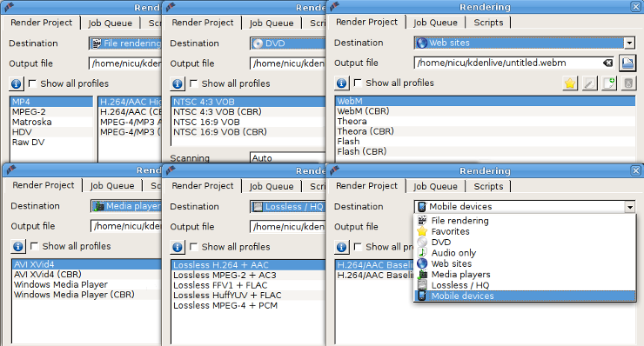Open Media players destination combo box
This screenshot has height=346, width=644.
click(x=126, y=206)
